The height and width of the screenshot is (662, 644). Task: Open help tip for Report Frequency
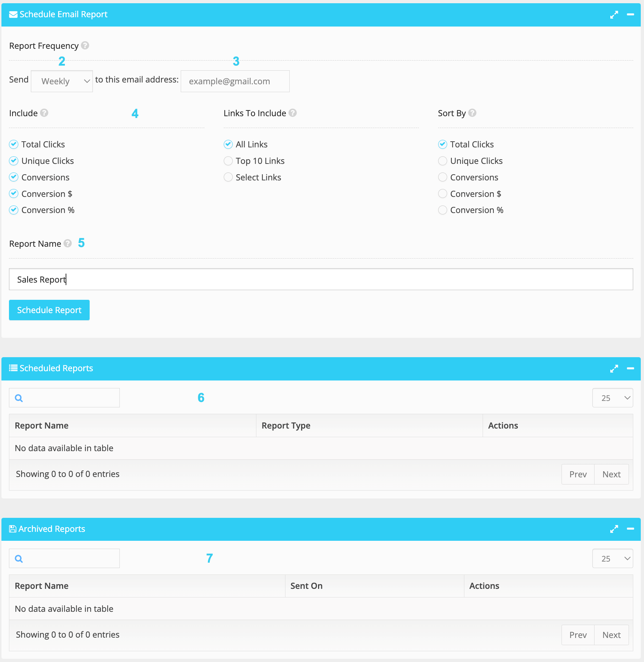coord(85,46)
